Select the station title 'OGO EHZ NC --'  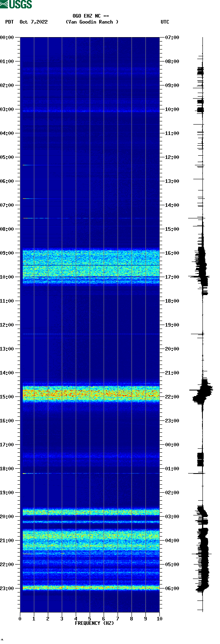click(x=91, y=16)
